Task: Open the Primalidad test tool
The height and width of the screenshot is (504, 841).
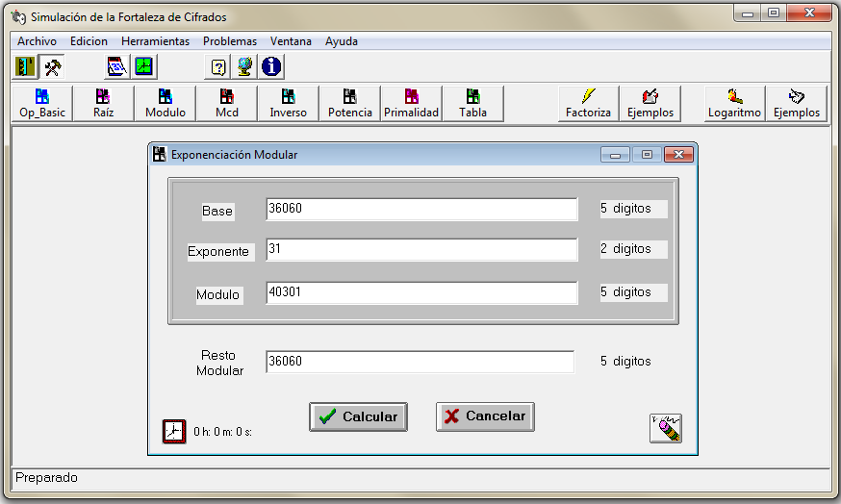Action: [411, 103]
